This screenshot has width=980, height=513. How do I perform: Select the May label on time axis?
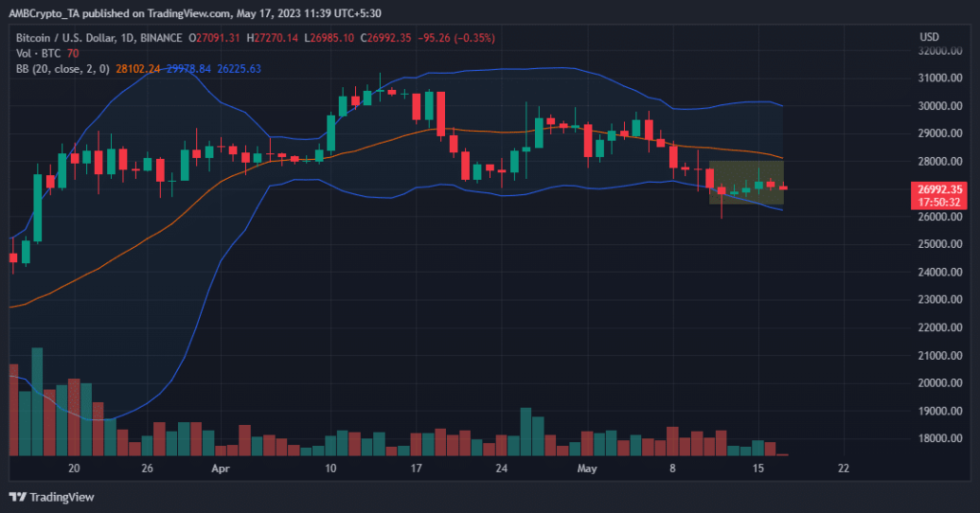589,469
